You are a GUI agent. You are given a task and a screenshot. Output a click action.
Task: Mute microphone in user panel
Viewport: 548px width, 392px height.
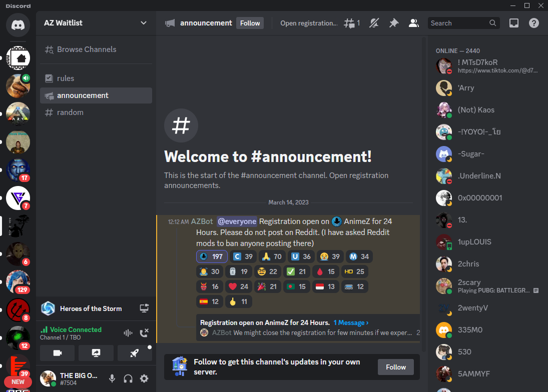point(112,378)
